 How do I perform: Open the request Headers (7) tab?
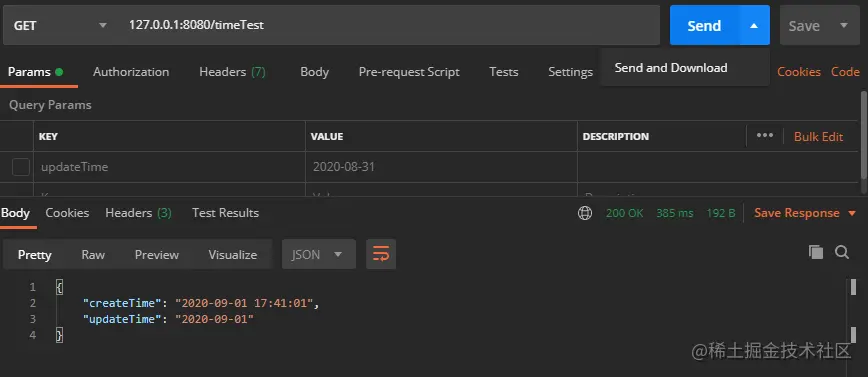[232, 72]
